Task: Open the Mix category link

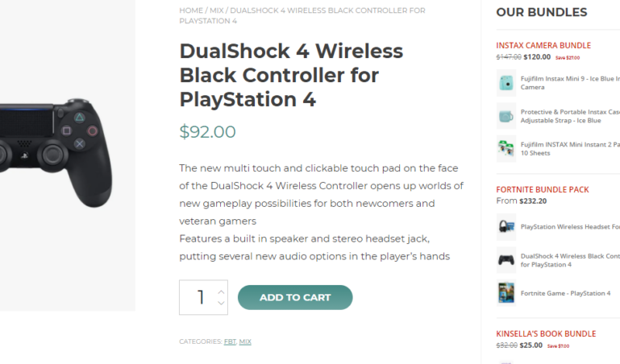Action: [x=245, y=341]
